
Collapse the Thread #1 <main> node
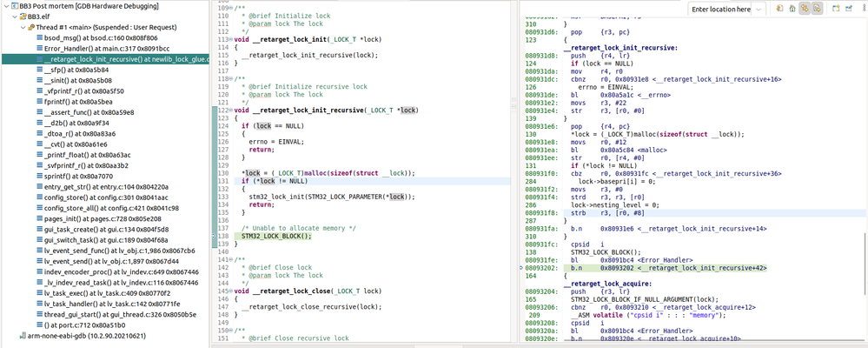(23, 27)
